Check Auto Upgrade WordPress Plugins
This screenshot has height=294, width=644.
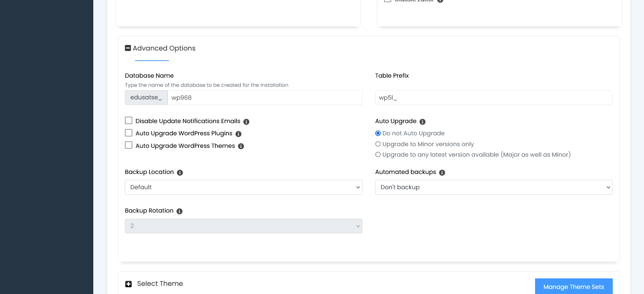click(x=129, y=133)
